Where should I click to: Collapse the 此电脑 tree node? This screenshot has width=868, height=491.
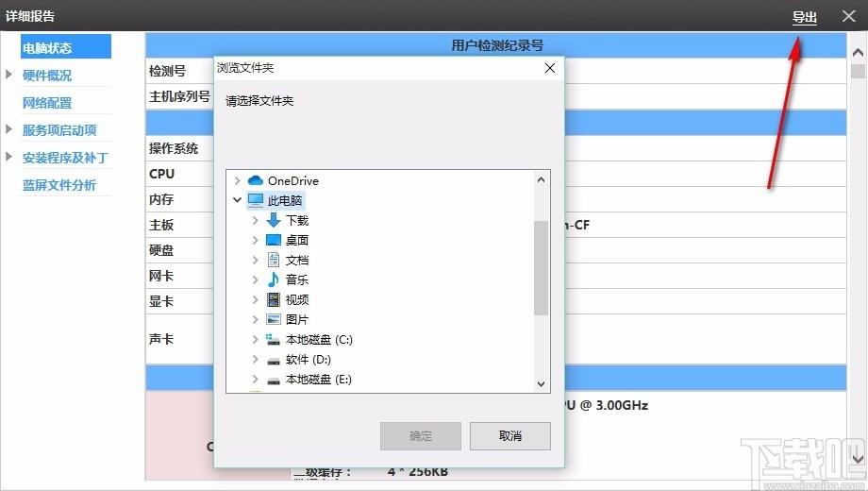[237, 200]
